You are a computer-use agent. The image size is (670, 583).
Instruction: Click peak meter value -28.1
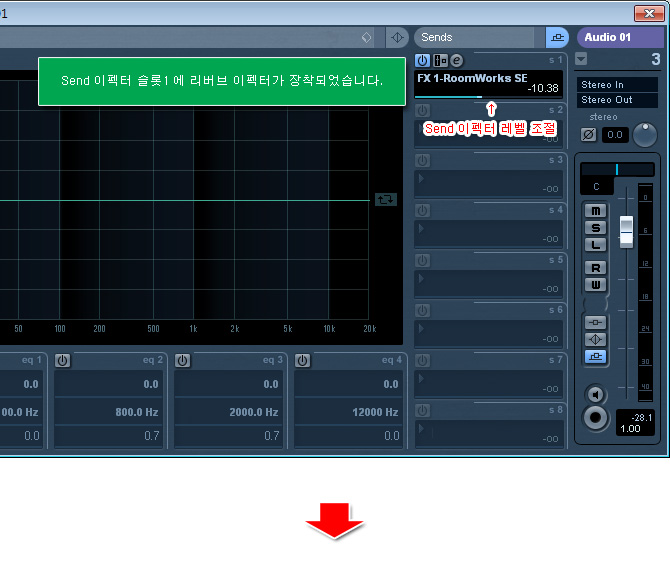[642, 418]
